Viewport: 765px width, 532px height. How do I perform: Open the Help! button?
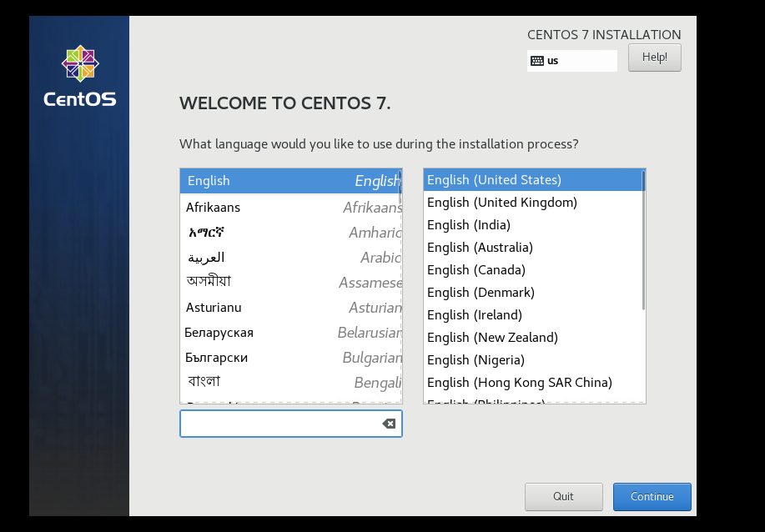pos(654,58)
